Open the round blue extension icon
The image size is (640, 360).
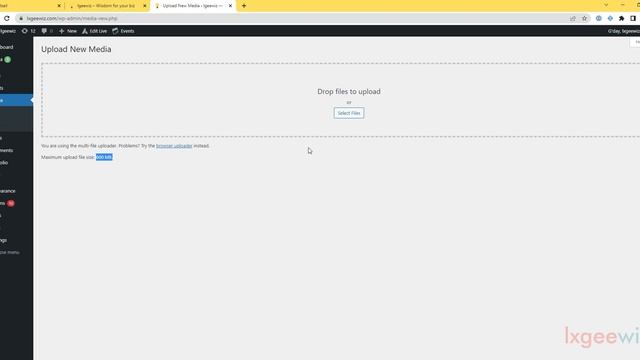[x=599, y=18]
